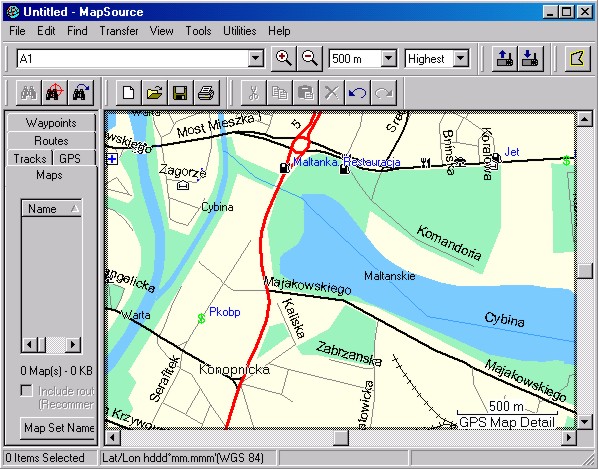Image resolution: width=598 pixels, height=469 pixels.
Task: Switch to the Routes tab
Action: pyautogui.click(x=51, y=141)
